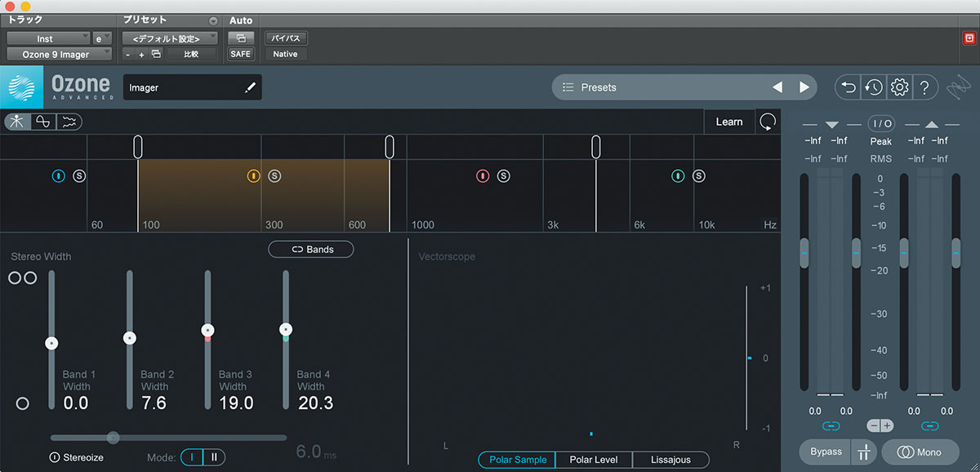Image resolution: width=980 pixels, height=472 pixels.
Task: Toggle Band 2 bypass (yellow power icon)
Action: [x=253, y=176]
